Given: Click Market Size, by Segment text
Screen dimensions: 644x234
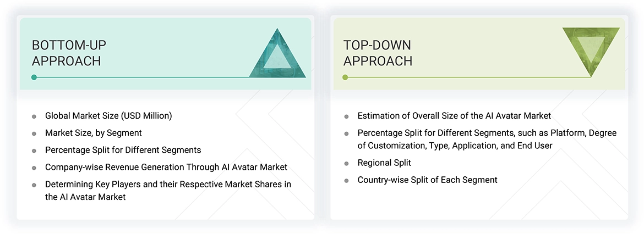Looking at the screenshot, I should 94,133.
